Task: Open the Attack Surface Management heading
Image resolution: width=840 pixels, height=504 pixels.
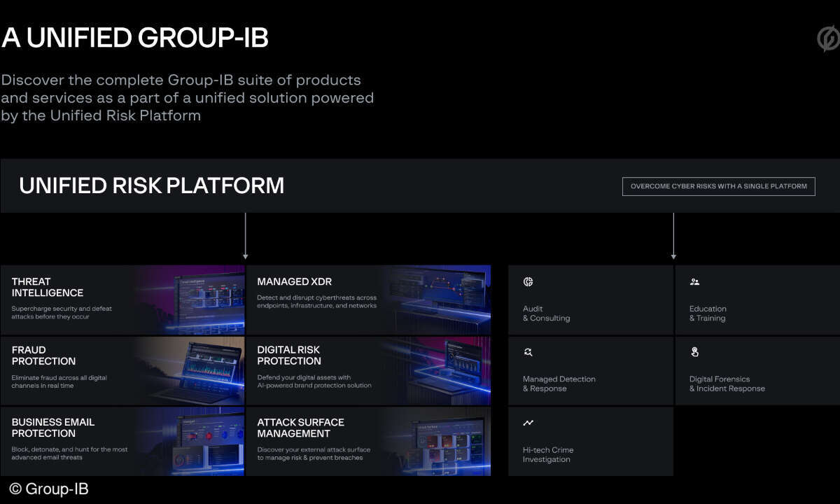Action: [300, 428]
